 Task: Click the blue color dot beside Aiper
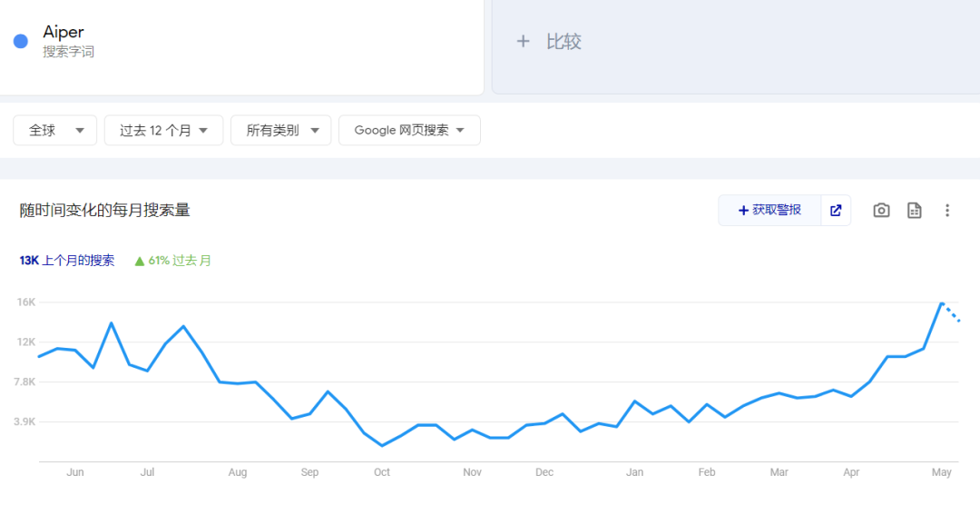pos(21,42)
